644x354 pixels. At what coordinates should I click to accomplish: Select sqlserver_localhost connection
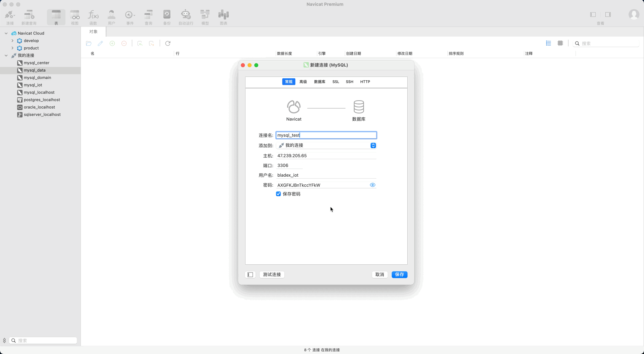[40, 115]
